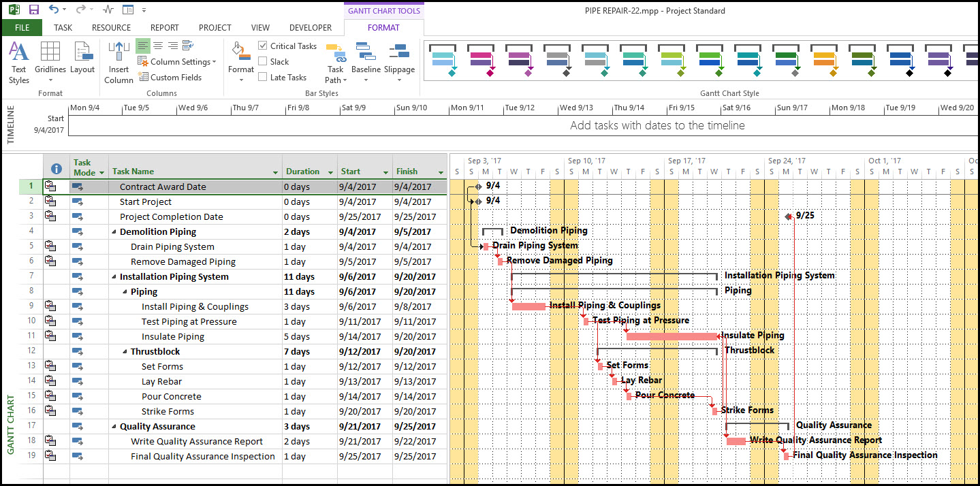This screenshot has height=486, width=980.
Task: Click the Save icon in title bar
Action: 33,10
